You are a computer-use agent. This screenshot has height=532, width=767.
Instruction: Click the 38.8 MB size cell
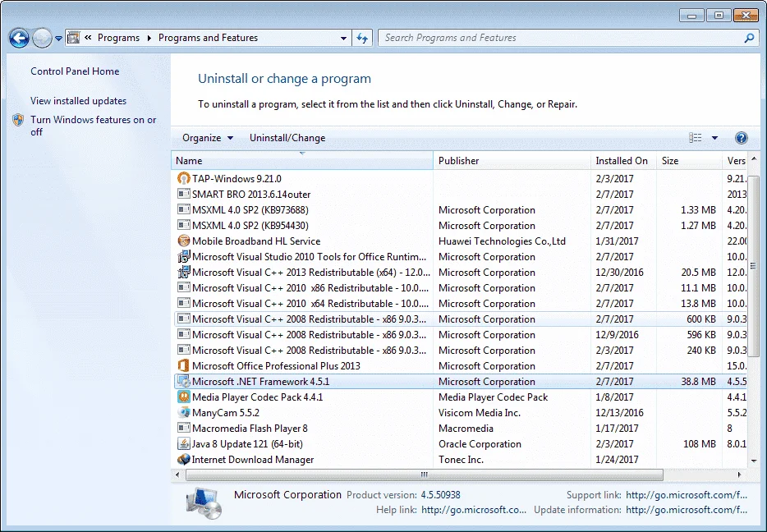(x=699, y=382)
